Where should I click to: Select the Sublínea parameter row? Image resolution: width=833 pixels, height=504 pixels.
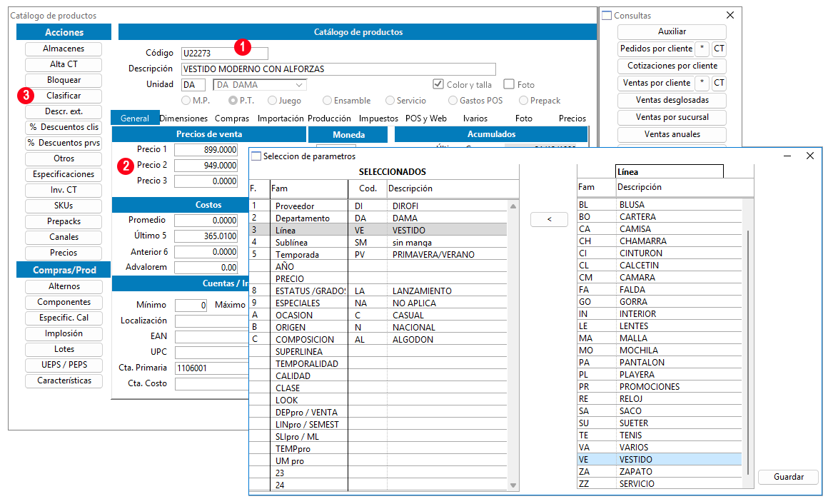point(378,242)
